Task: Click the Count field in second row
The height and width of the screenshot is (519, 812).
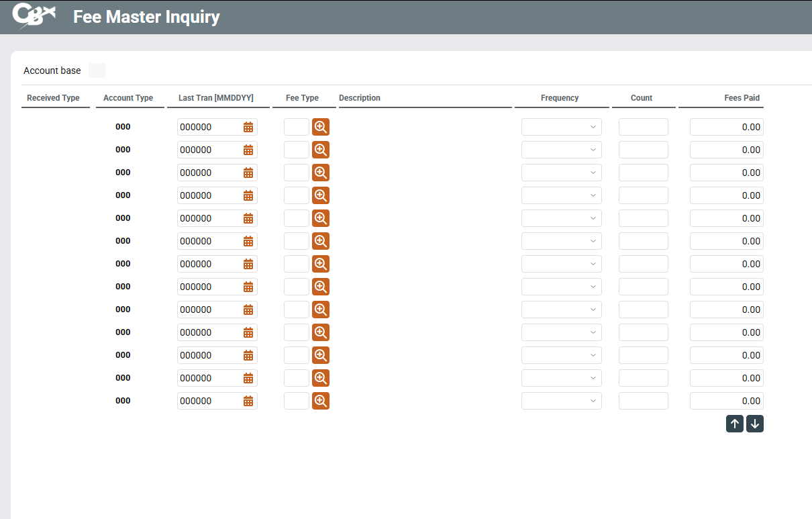Action: 643,150
